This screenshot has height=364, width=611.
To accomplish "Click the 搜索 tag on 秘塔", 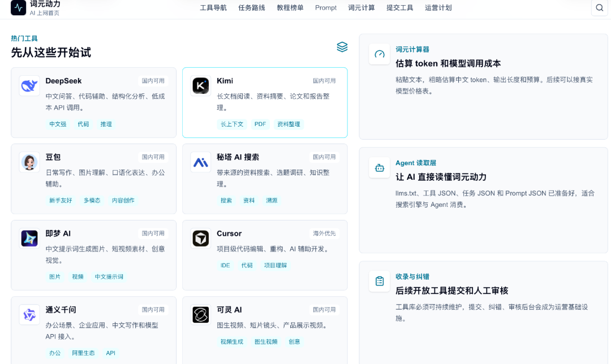I will (226, 201).
